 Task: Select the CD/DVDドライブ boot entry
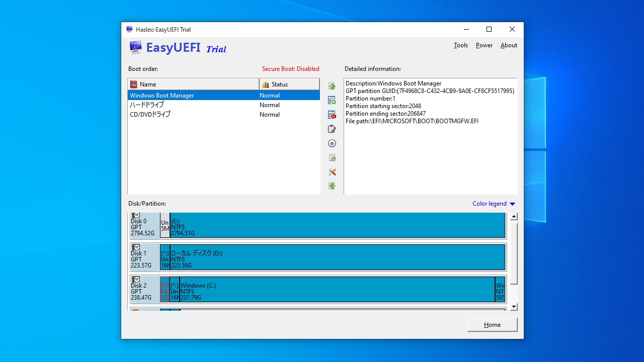[x=223, y=115]
